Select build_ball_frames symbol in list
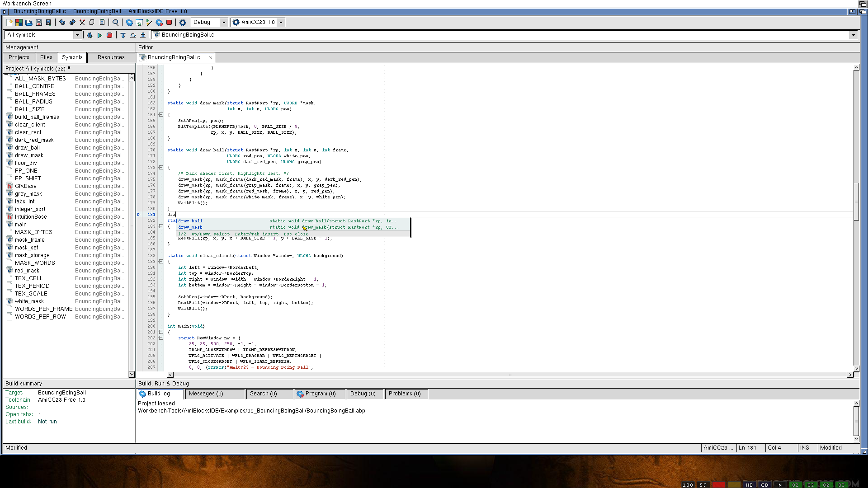The height and width of the screenshot is (488, 868). tap(66, 117)
